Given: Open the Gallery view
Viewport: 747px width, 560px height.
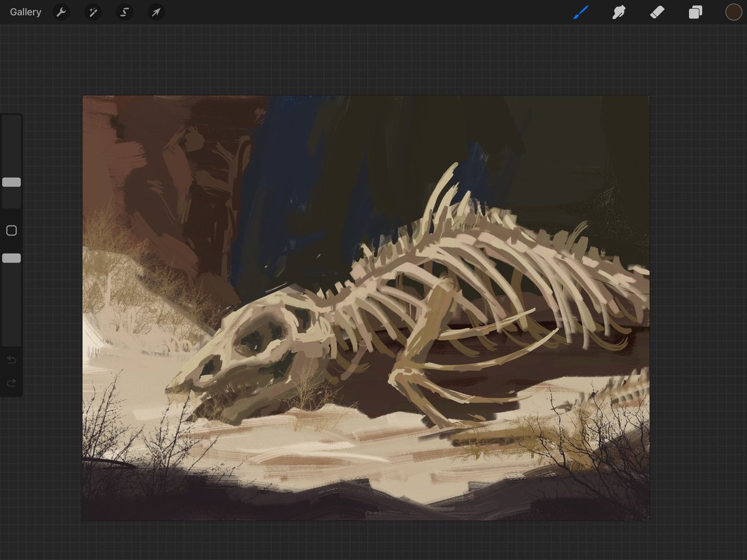Looking at the screenshot, I should [26, 12].
